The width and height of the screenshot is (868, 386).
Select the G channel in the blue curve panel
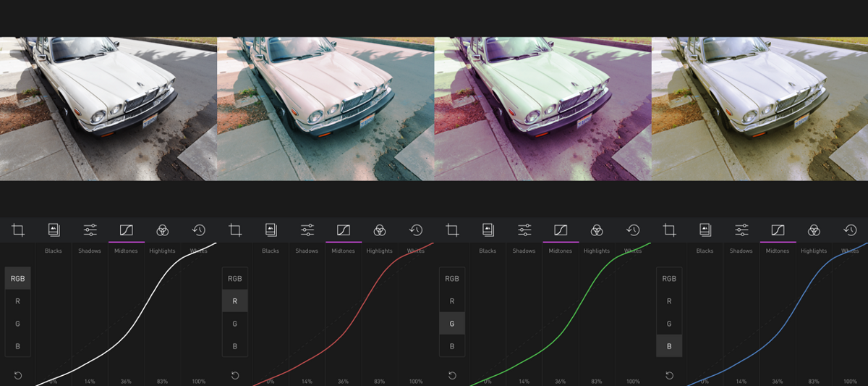(x=669, y=324)
